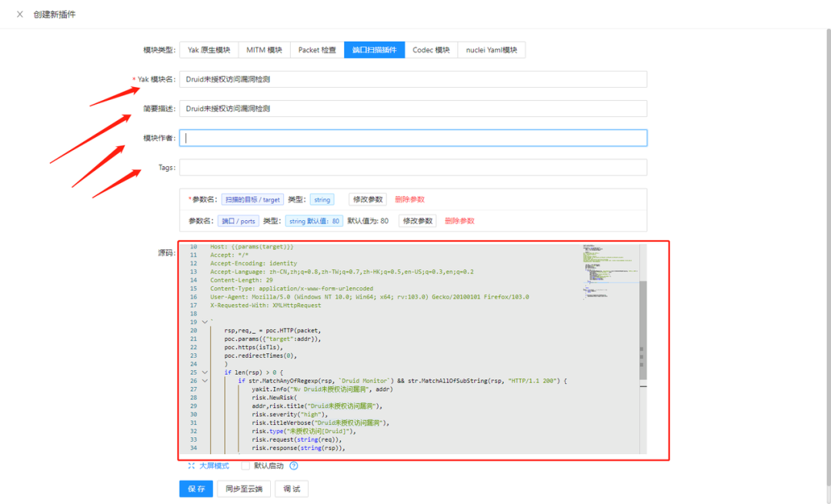Focus the Tags input field
The image size is (831, 504).
coord(413,168)
